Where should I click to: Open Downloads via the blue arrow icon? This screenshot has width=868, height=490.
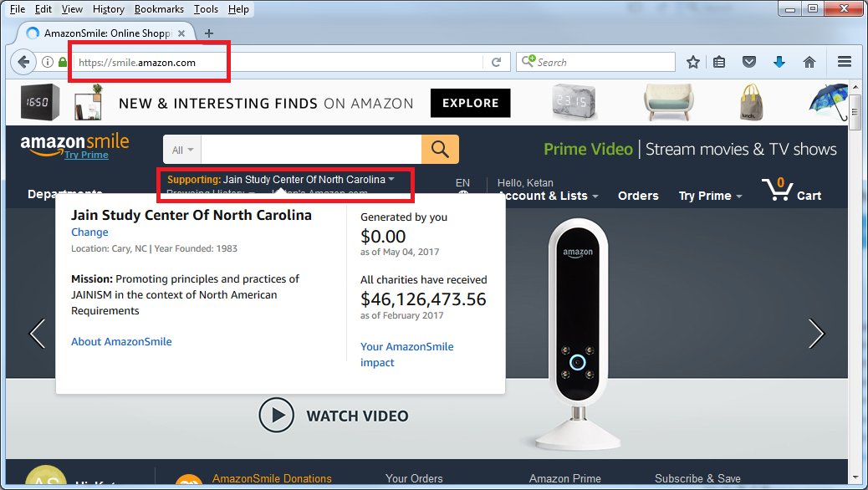click(x=779, y=62)
